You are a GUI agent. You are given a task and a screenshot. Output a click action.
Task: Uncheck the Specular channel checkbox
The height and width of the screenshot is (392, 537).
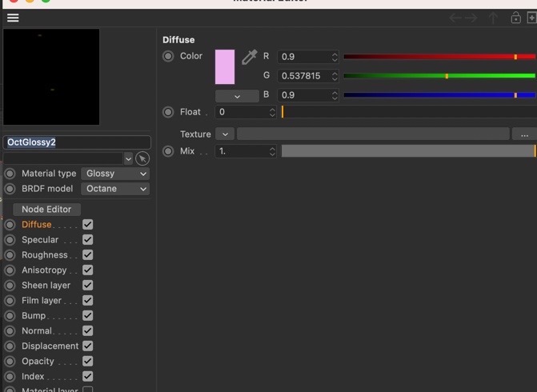[88, 240]
